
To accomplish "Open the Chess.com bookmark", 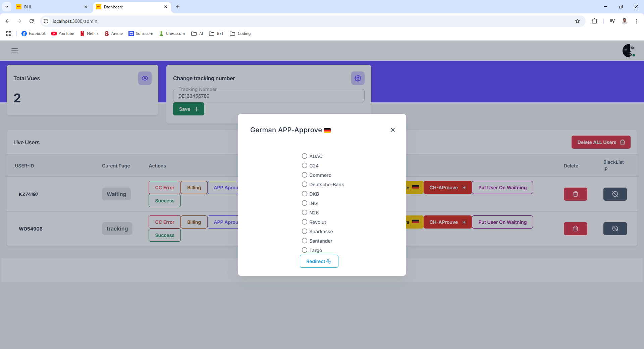I will (172, 34).
